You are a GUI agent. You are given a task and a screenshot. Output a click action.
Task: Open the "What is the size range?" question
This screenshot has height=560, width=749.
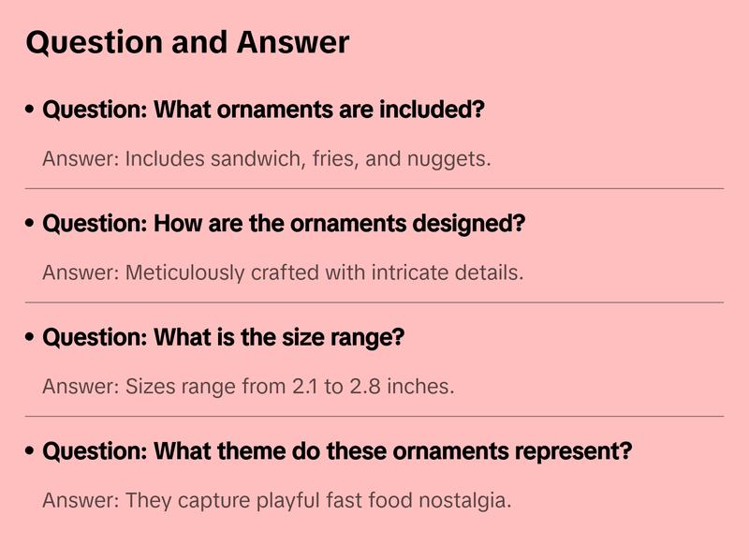(x=223, y=337)
